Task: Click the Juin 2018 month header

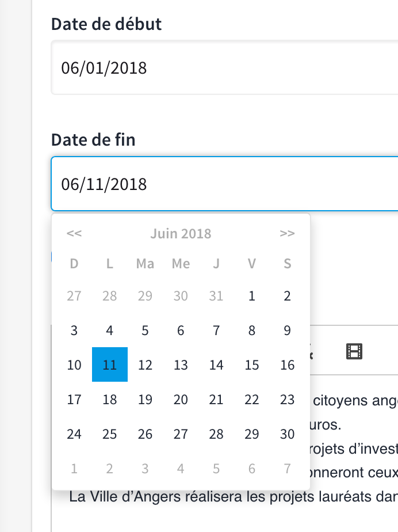Action: point(181,234)
